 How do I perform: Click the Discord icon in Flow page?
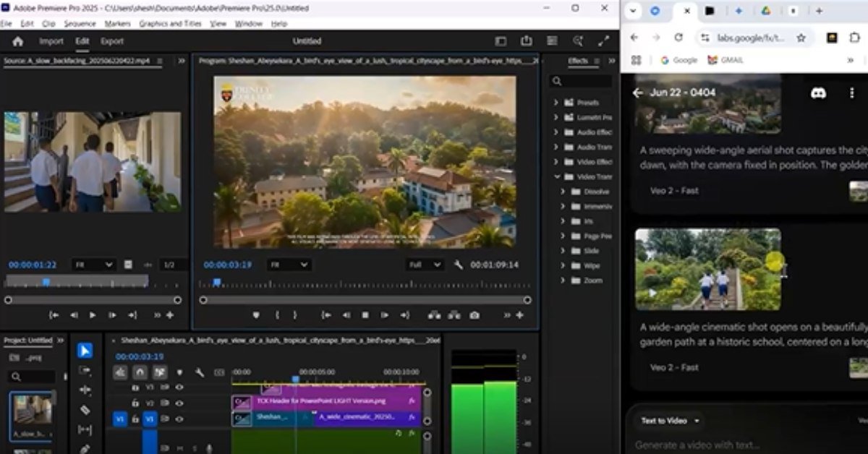[818, 93]
